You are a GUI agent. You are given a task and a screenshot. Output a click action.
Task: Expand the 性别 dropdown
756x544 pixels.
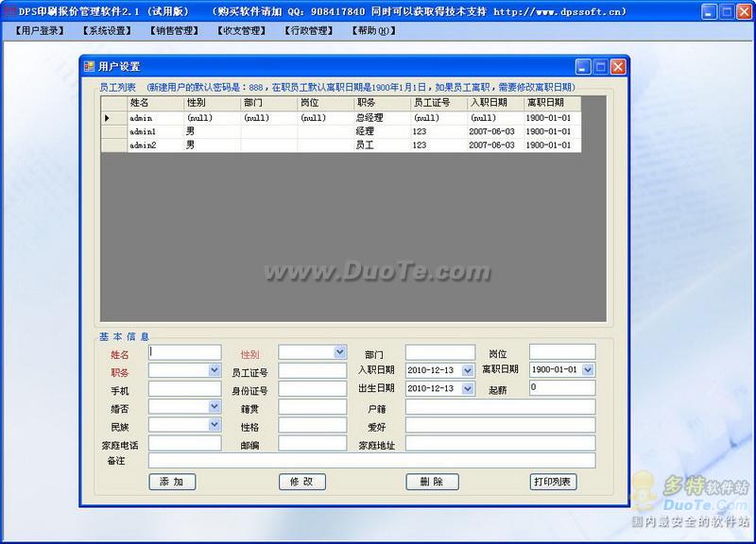pos(340,352)
